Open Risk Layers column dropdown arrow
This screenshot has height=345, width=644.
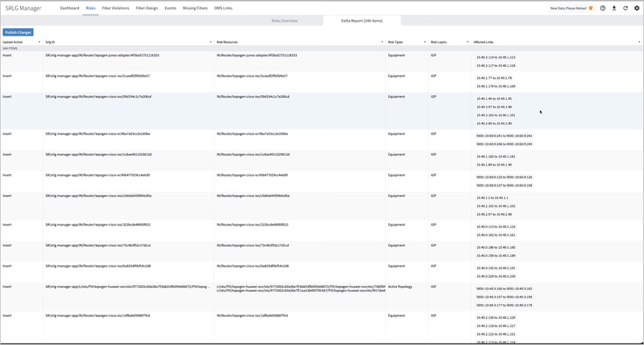(467, 42)
